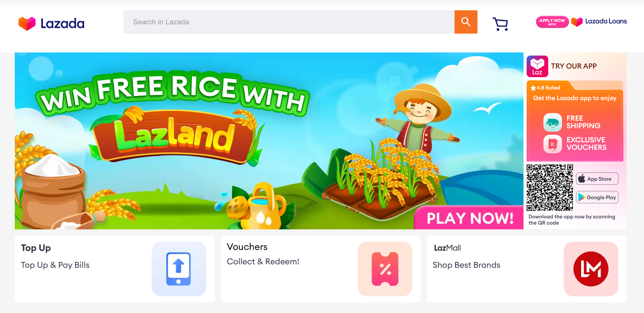
Task: Click the Exclusive Vouchers ticket icon
Action: click(x=553, y=144)
